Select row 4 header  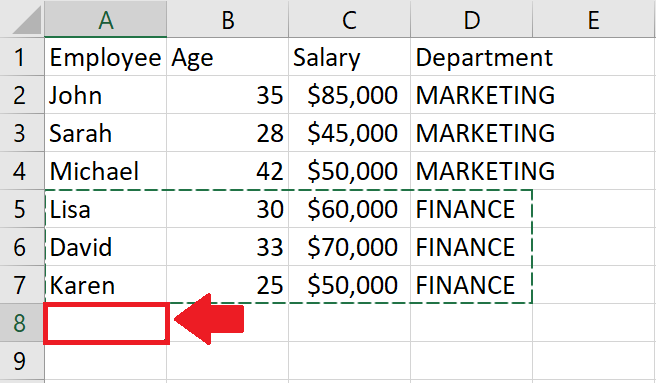(x=22, y=171)
